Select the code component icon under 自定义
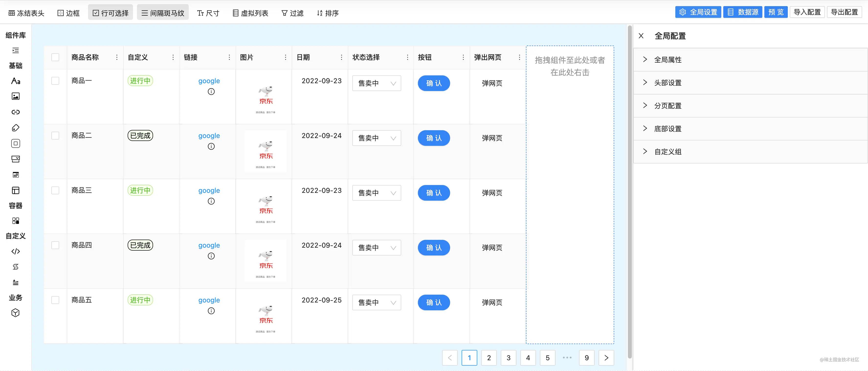This screenshot has width=868, height=371. [x=15, y=251]
